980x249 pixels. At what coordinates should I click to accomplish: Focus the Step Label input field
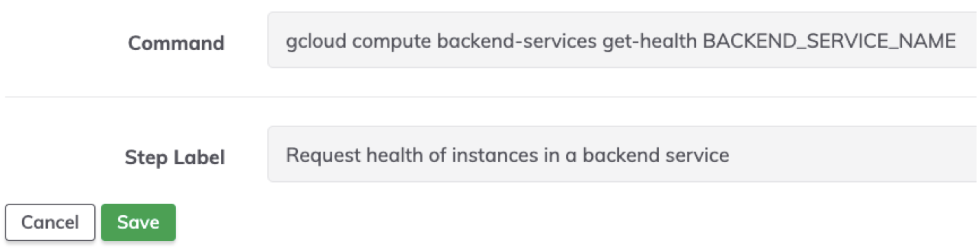point(623,154)
